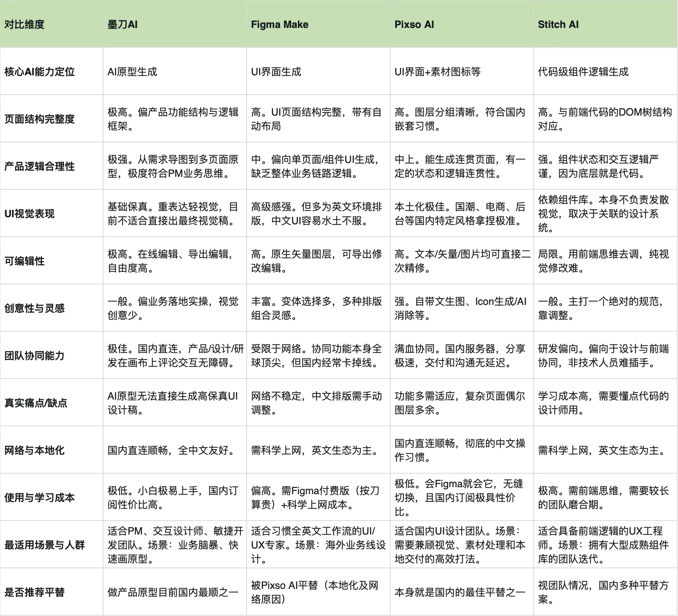This screenshot has width=678, height=616.
Task: Click the 真实痛点/缺点 row label
Action: [x=52, y=403]
